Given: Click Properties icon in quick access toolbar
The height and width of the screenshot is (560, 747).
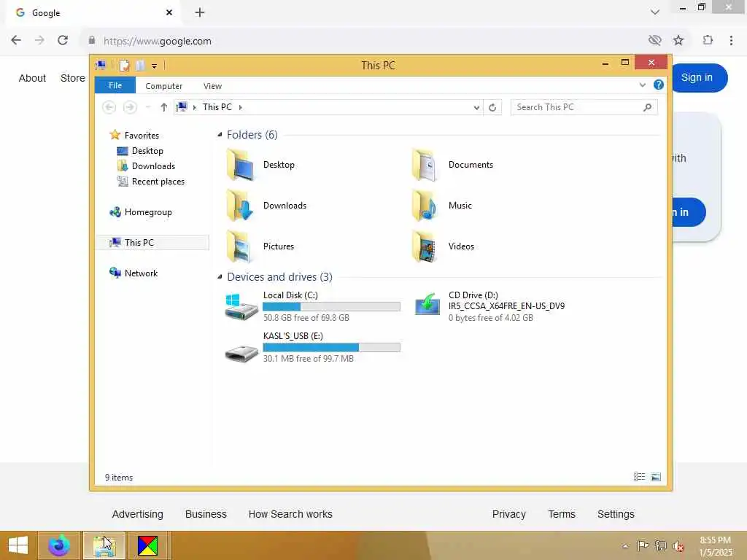Looking at the screenshot, I should click(x=124, y=65).
